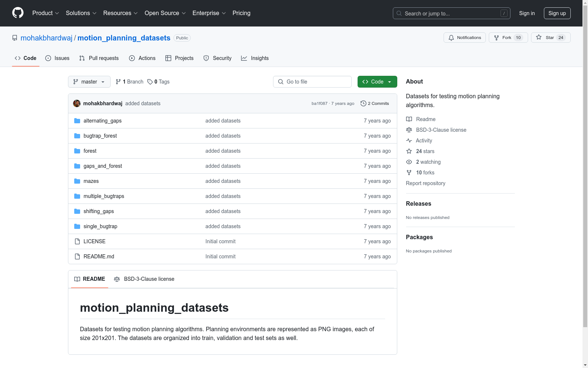Click the Sign in link
Viewport: 588px width, 368px height.
coord(527,13)
